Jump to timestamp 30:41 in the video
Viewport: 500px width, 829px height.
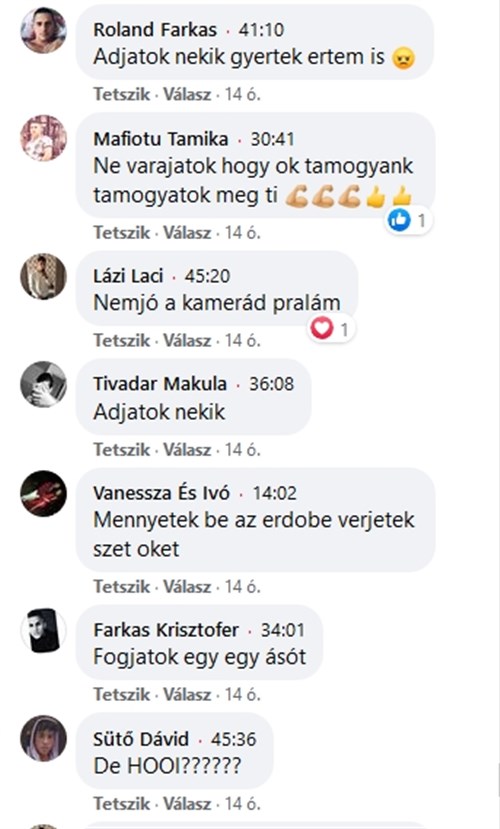[x=272, y=139]
